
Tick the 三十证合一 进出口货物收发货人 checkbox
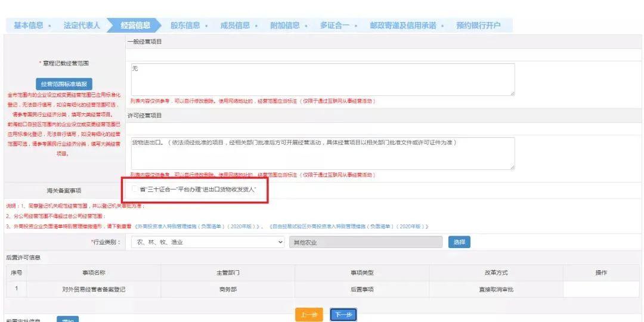point(135,190)
